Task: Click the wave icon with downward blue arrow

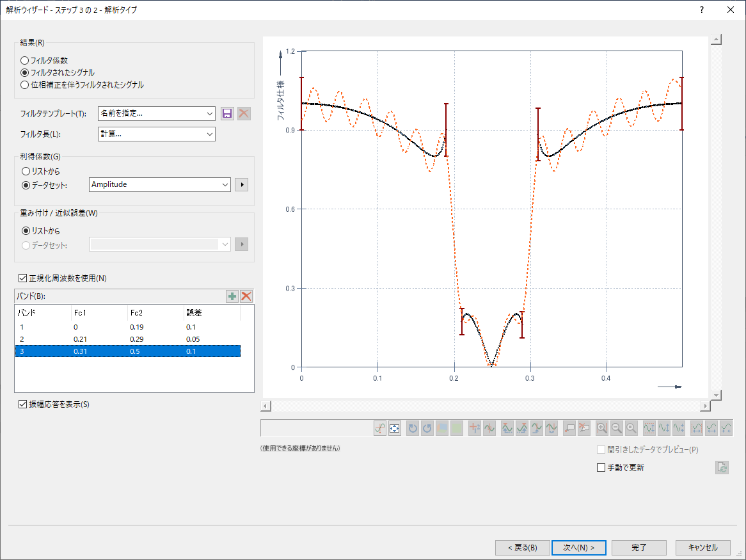Action: 552,428
